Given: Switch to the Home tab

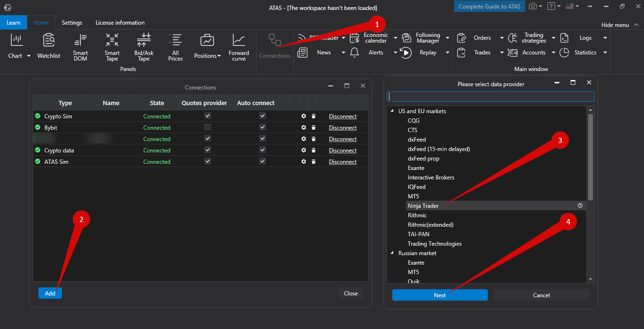Looking at the screenshot, I should pos(41,22).
